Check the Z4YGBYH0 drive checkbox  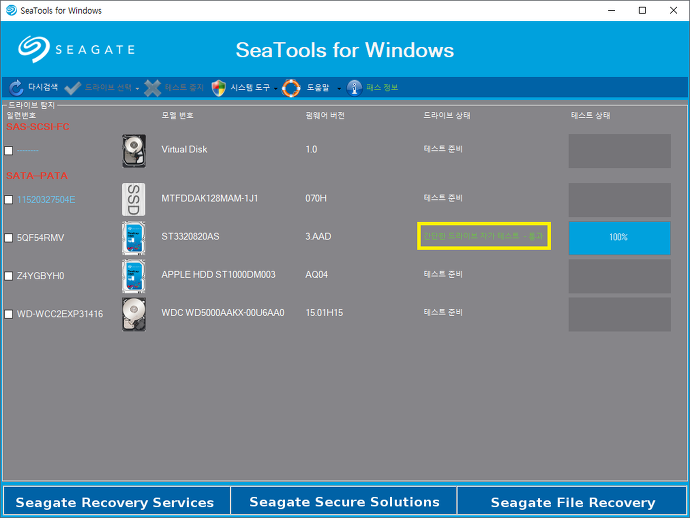pyautogui.click(x=9, y=276)
